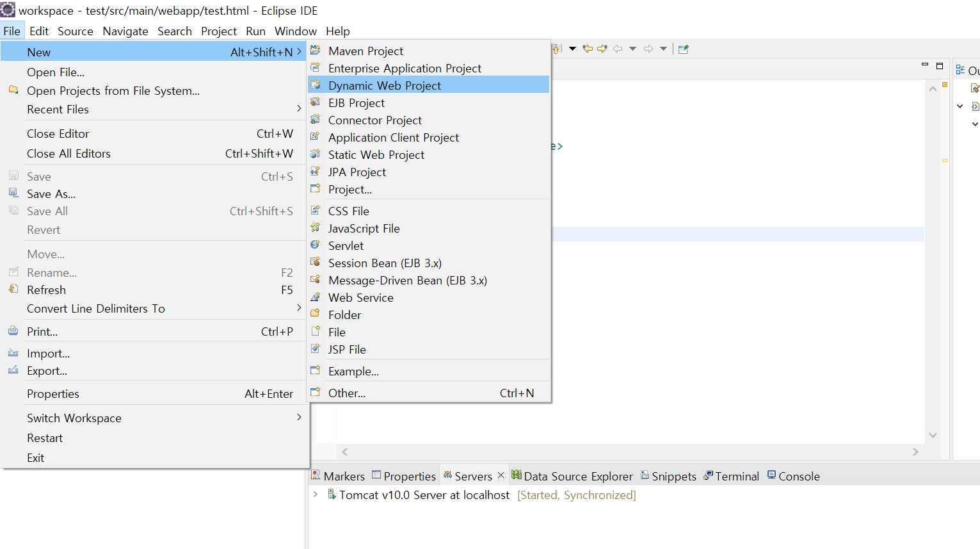This screenshot has width=980, height=549.
Task: Click the Message-Driven Bean icon
Action: coord(316,280)
